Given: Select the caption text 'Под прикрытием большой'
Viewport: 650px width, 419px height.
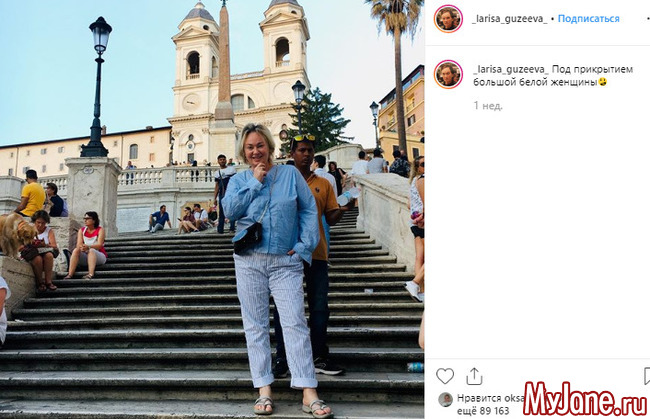Looking at the screenshot, I should pos(553,75).
